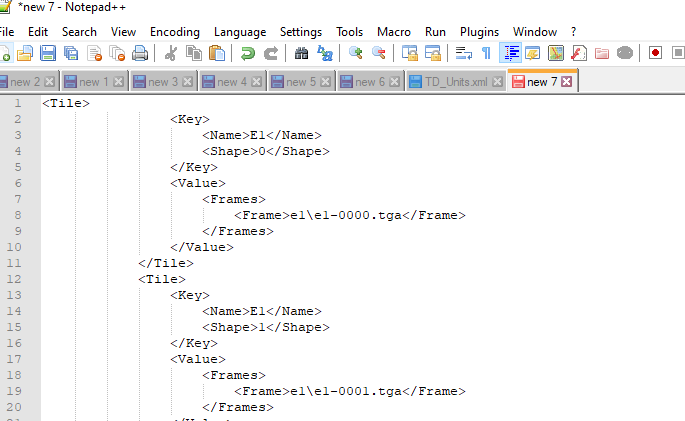Screen dimensions: 685x421
Task: Click the Print document icon
Action: pos(140,53)
